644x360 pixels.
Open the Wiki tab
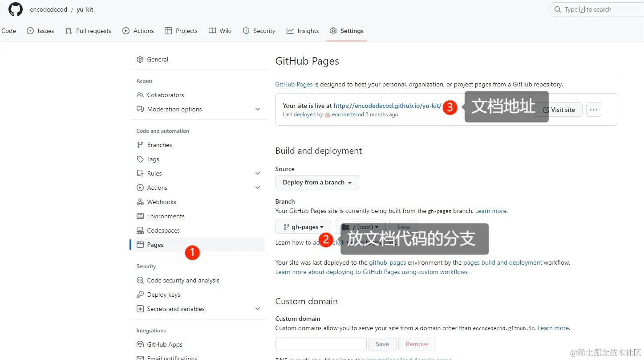(220, 31)
